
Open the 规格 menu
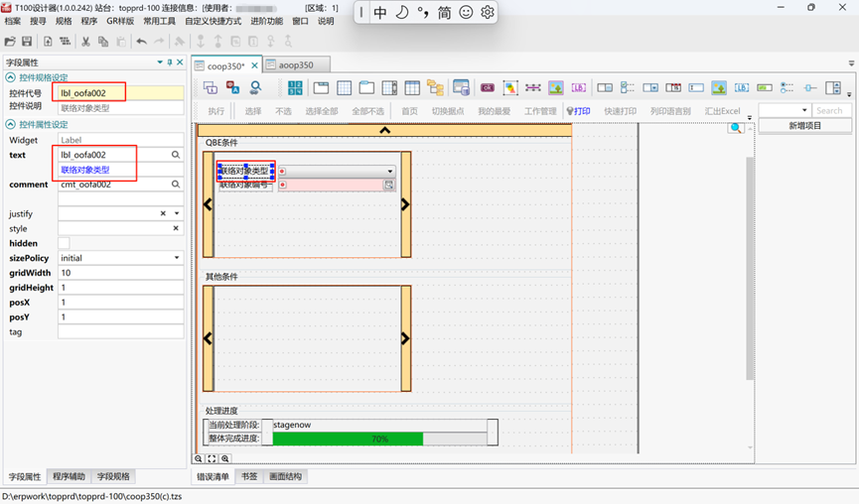[x=64, y=21]
